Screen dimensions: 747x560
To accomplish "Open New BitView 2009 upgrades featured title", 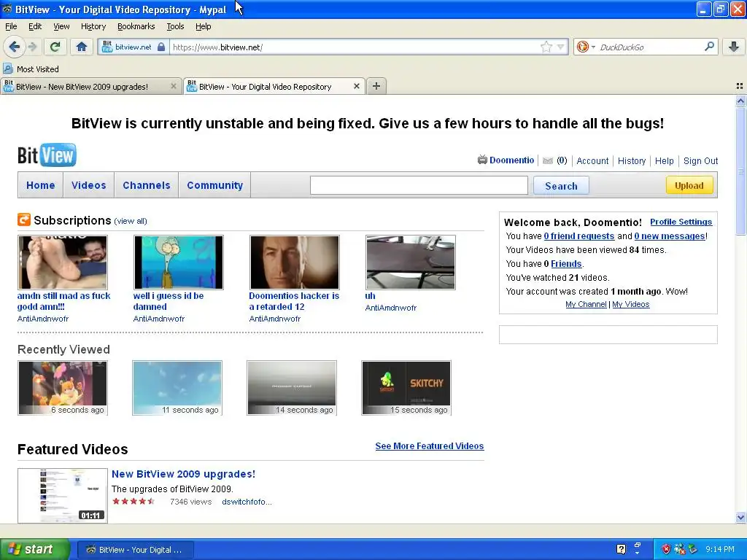I will [x=183, y=474].
